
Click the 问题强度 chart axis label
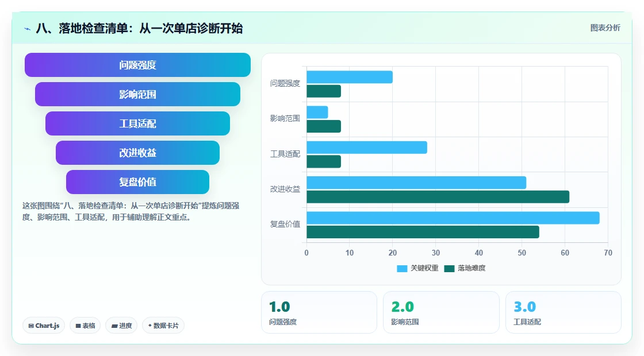pyautogui.click(x=285, y=84)
